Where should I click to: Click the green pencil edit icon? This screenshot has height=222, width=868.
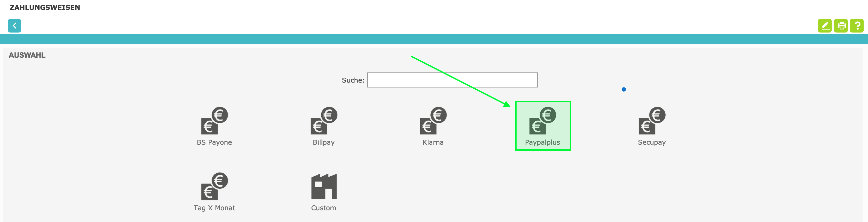click(x=825, y=26)
